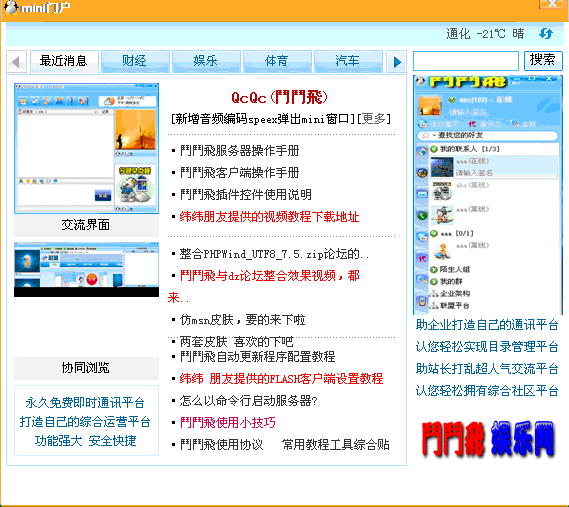Image resolution: width=569 pixels, height=507 pixels.
Task: Open the 鬥鬥飛 client preview image
Action: pyautogui.click(x=488, y=195)
